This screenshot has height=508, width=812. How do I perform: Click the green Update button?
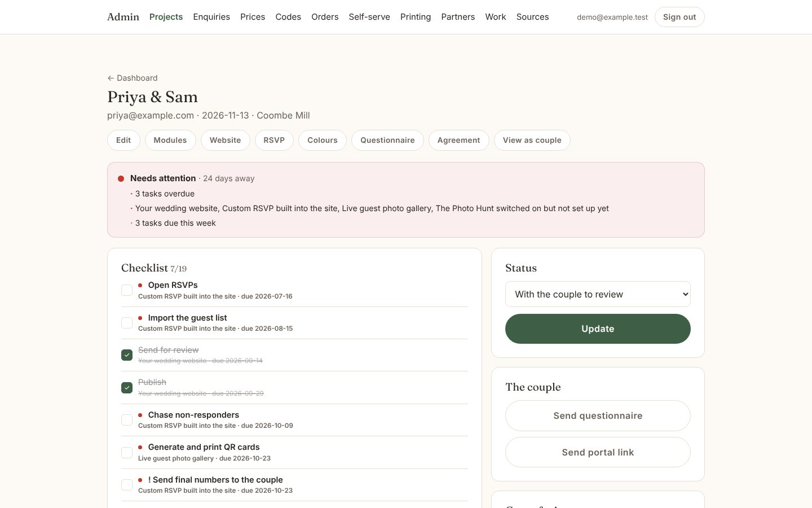[x=598, y=329]
